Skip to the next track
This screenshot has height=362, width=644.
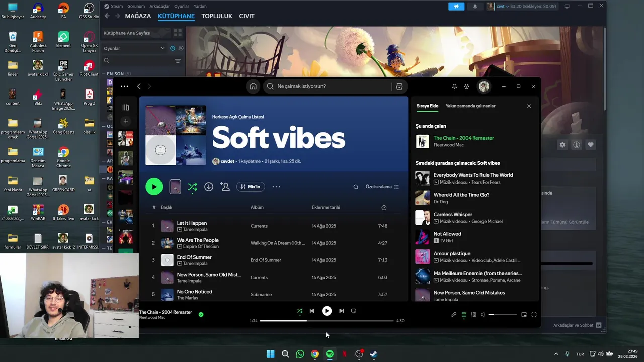[341, 311]
